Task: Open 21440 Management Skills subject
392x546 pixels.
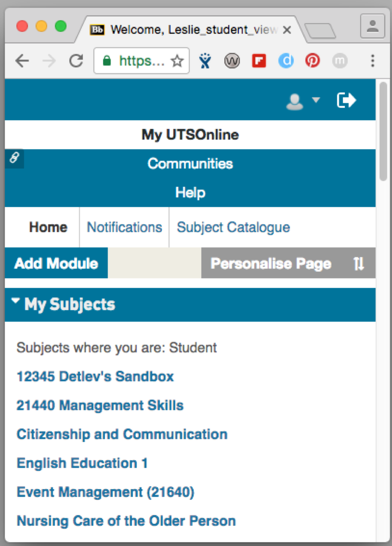Action: click(x=100, y=405)
